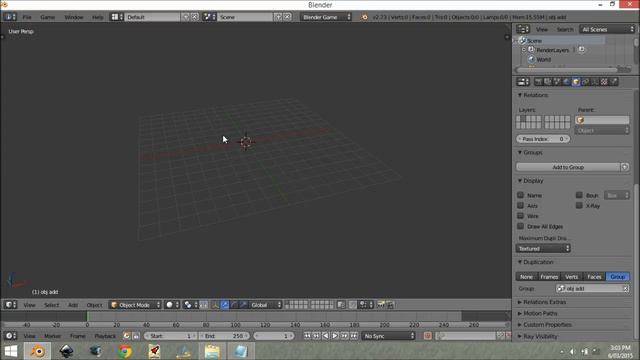This screenshot has width=640, height=360.
Task: Open the All Scenes outliner dropdown
Action: (x=607, y=29)
